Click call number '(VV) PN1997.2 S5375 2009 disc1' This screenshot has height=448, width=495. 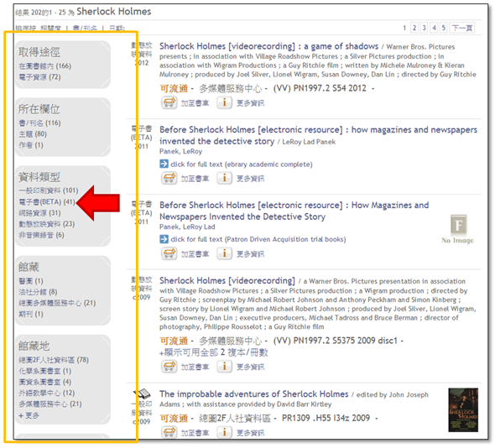[x=336, y=341]
